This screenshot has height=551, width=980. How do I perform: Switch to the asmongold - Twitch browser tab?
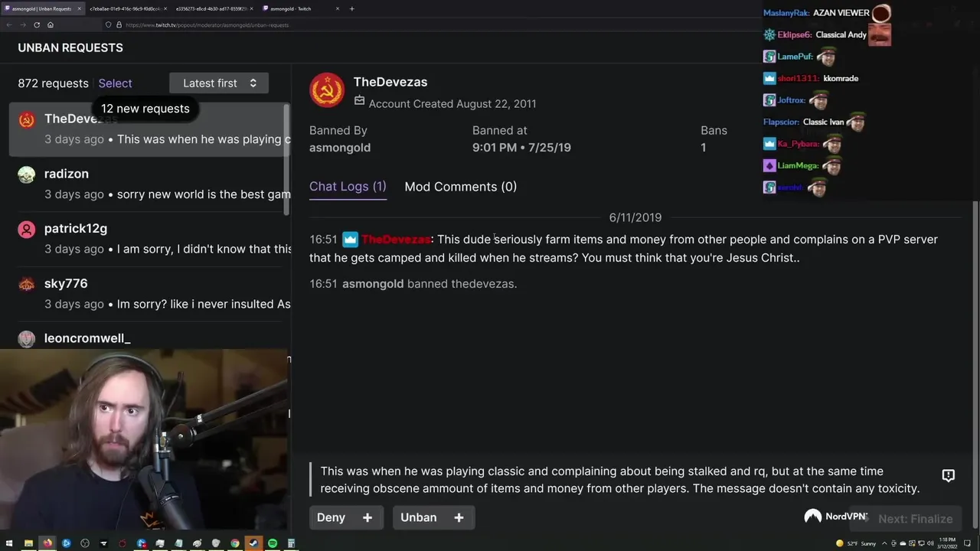pos(300,8)
